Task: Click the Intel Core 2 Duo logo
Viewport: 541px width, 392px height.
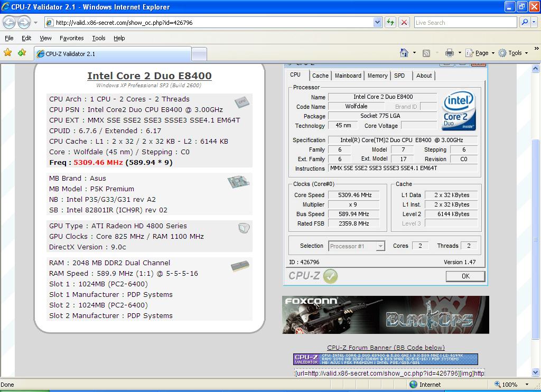Action: tap(459, 111)
